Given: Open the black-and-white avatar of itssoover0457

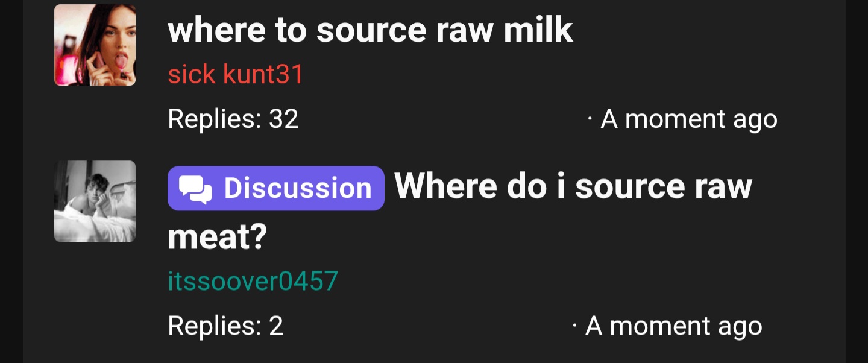Looking at the screenshot, I should pyautogui.click(x=95, y=201).
